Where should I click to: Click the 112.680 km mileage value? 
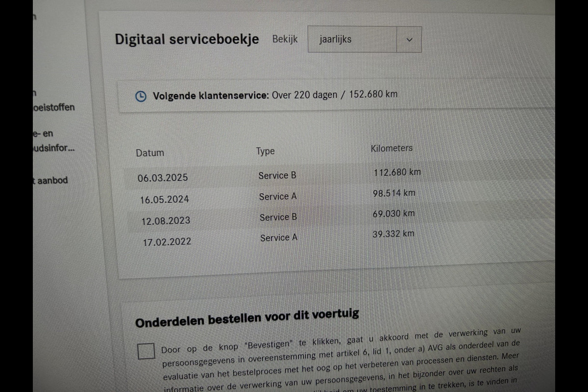(397, 172)
